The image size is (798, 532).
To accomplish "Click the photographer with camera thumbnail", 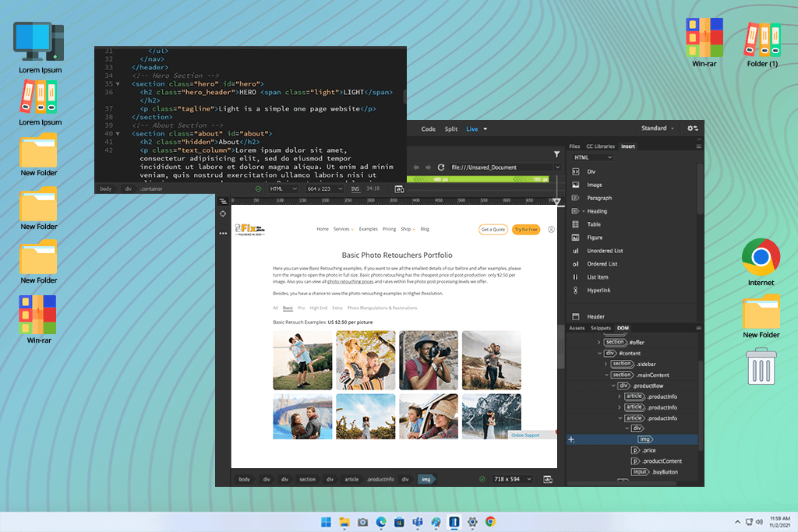I will tap(428, 360).
